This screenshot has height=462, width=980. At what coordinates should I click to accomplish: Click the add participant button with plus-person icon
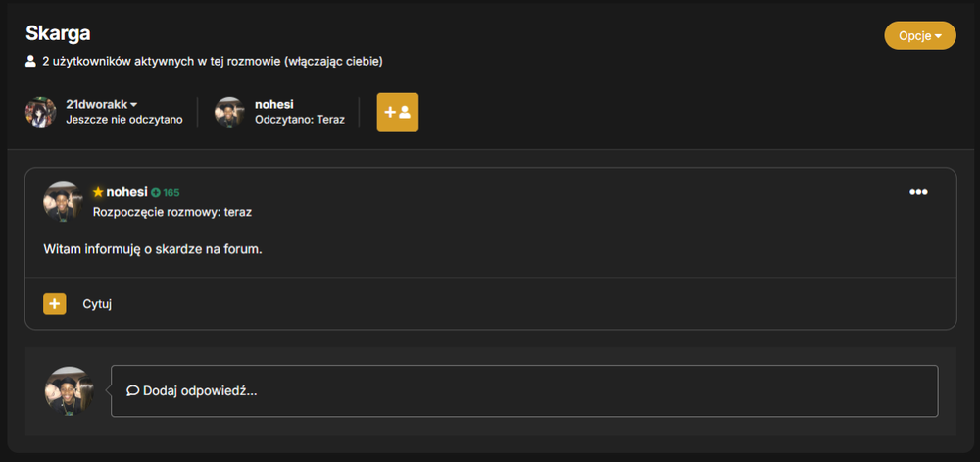point(398,113)
